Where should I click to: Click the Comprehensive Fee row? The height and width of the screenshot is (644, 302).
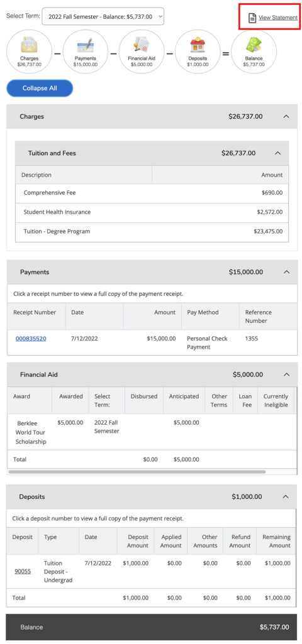click(152, 193)
